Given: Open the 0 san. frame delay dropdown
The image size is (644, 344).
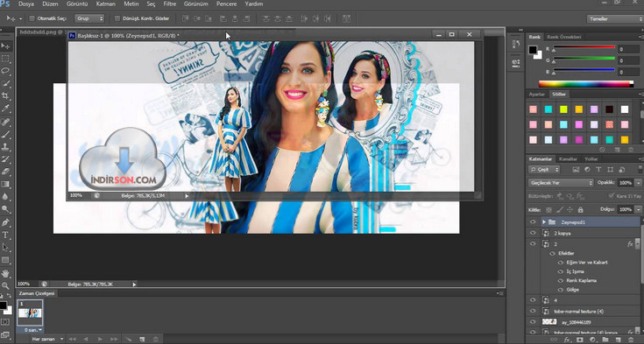Looking at the screenshot, I should (x=32, y=330).
